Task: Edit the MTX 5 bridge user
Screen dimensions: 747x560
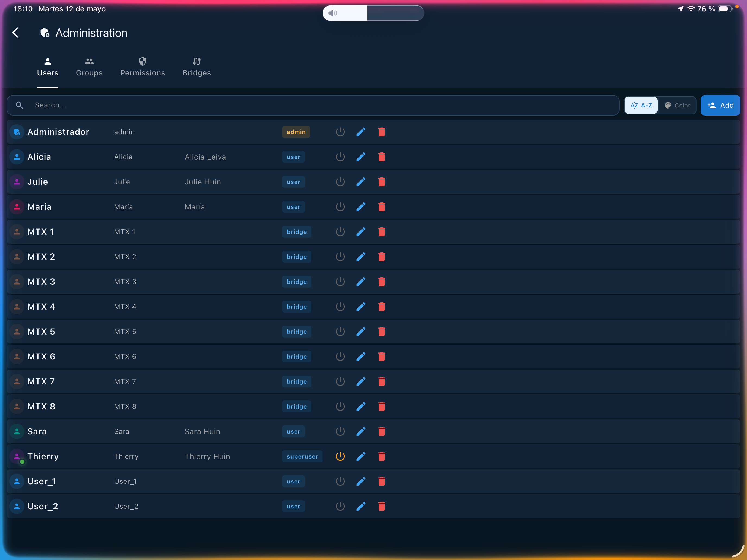Action: point(361,332)
